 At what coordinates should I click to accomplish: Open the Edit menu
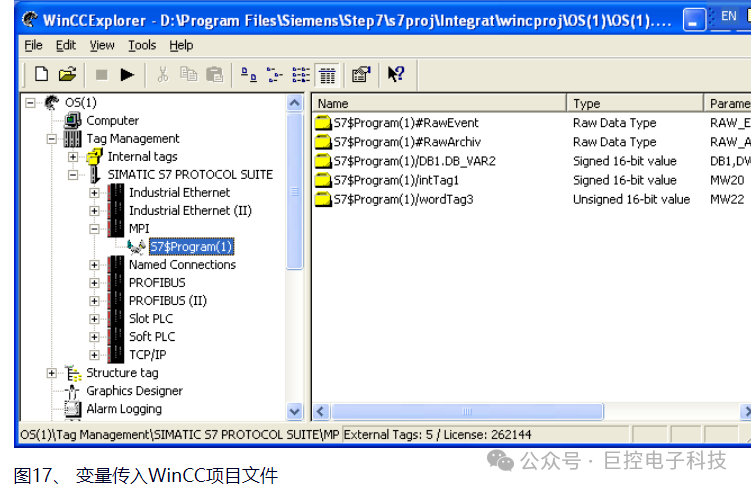[66, 45]
